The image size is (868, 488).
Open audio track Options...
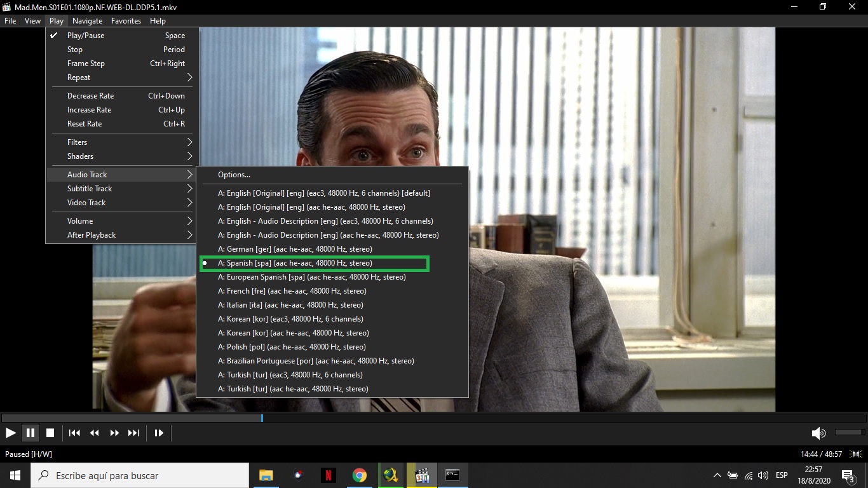(332, 175)
